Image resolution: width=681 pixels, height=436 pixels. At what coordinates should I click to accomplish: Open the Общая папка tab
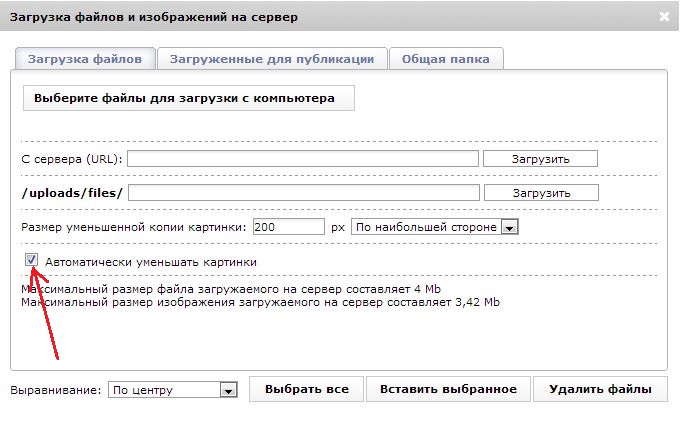445,59
